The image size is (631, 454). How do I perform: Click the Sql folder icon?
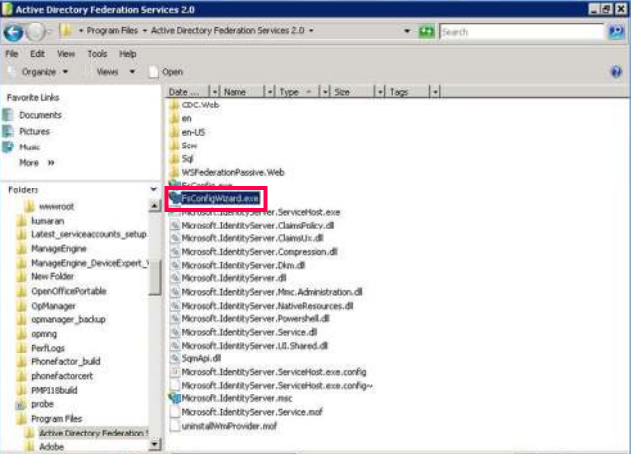click(x=174, y=159)
